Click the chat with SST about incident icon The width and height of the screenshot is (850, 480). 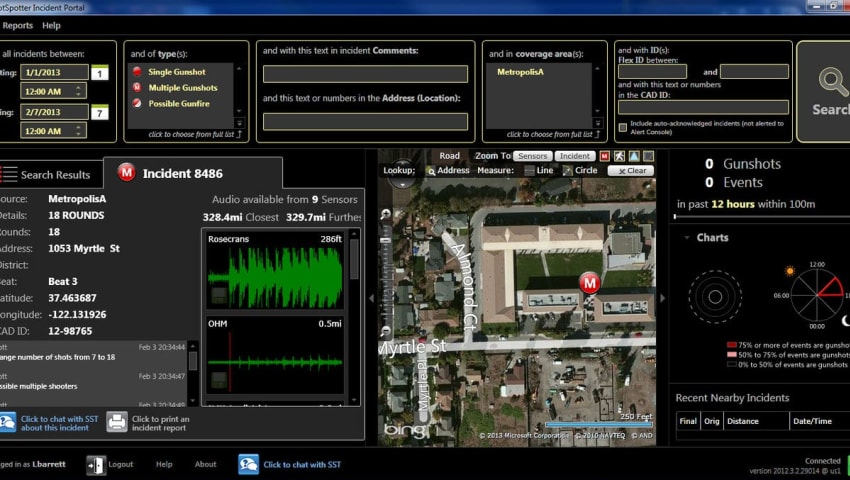(x=8, y=422)
